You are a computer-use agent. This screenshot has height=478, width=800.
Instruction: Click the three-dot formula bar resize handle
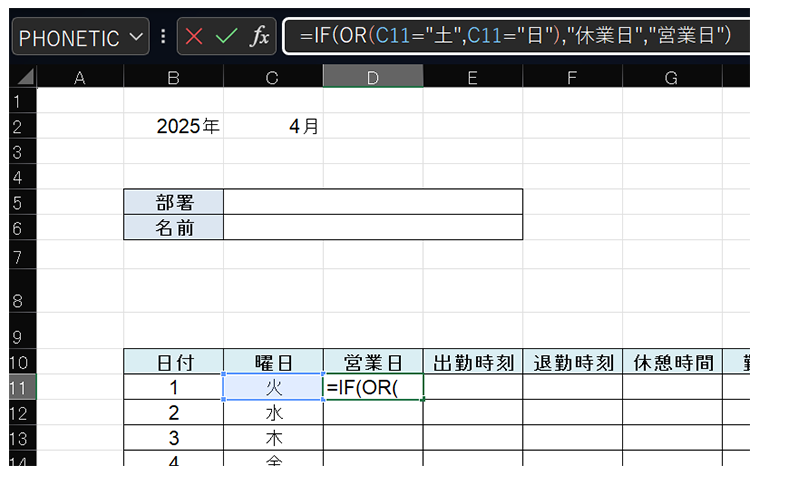pos(164,38)
